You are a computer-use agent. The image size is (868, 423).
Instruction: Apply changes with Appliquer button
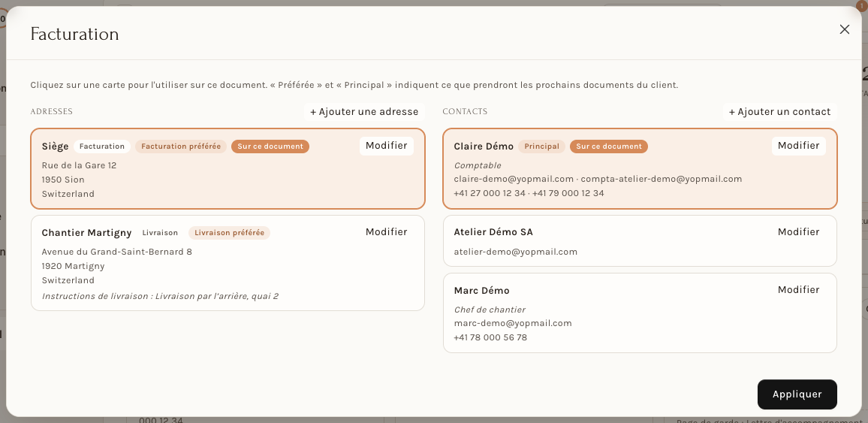click(x=797, y=394)
